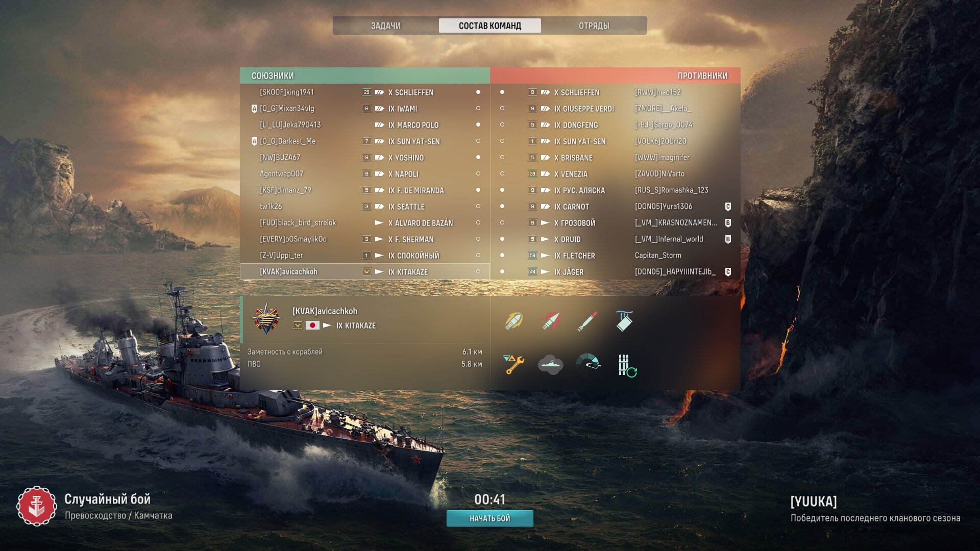This screenshot has height=551, width=980.
Task: Click the depth charge icon
Action: [624, 321]
